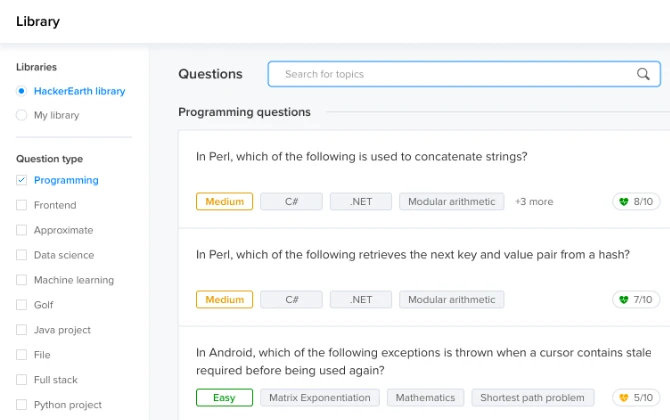Click the Medium tag on the hash question

click(224, 300)
